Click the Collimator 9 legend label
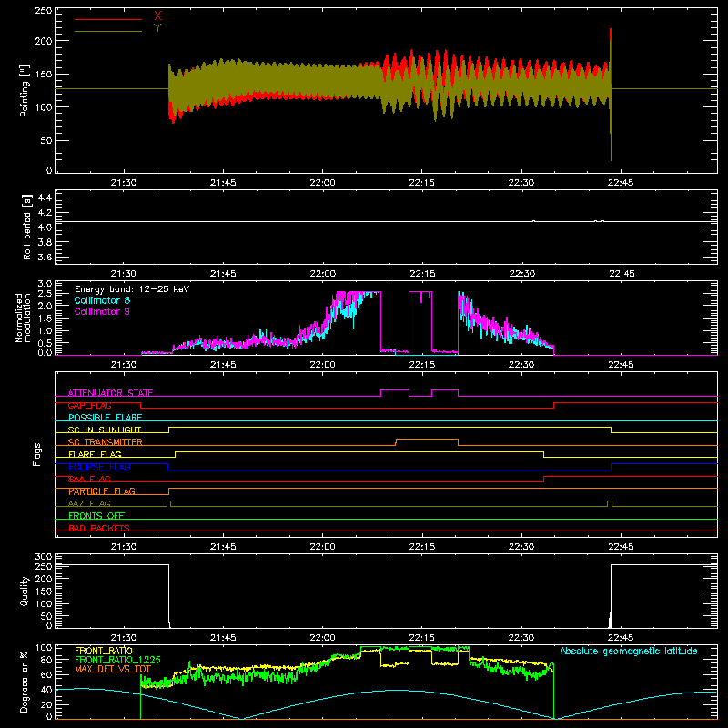The width and height of the screenshot is (728, 728). tap(102, 311)
